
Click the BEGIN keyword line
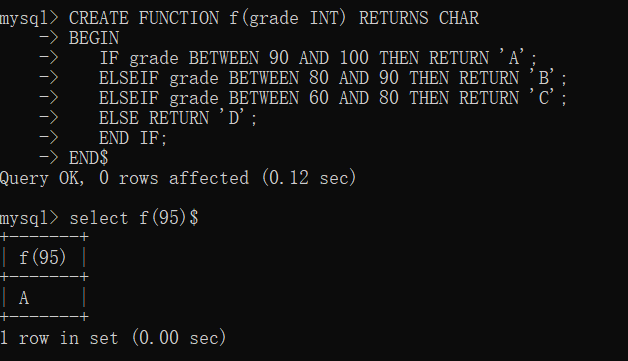tap(94, 38)
